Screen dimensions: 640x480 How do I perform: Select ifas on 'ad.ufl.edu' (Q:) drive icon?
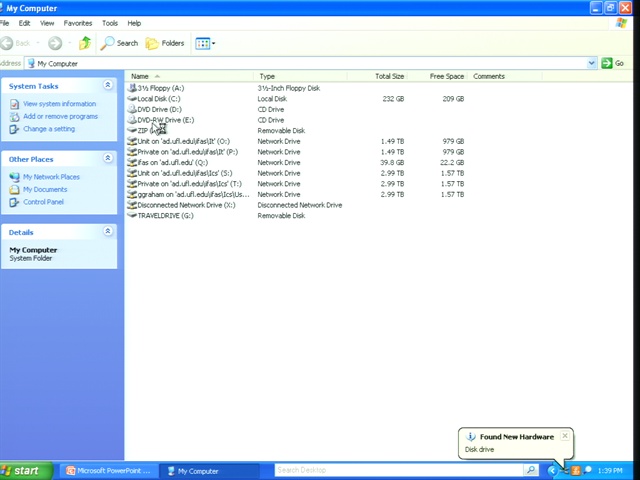pyautogui.click(x=132, y=162)
